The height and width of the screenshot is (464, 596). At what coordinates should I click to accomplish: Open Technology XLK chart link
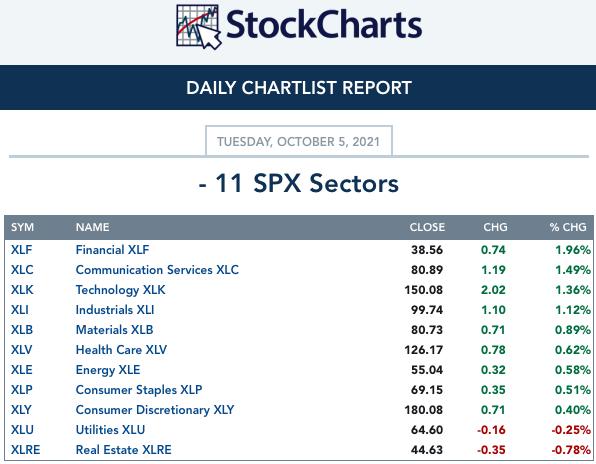pos(120,290)
